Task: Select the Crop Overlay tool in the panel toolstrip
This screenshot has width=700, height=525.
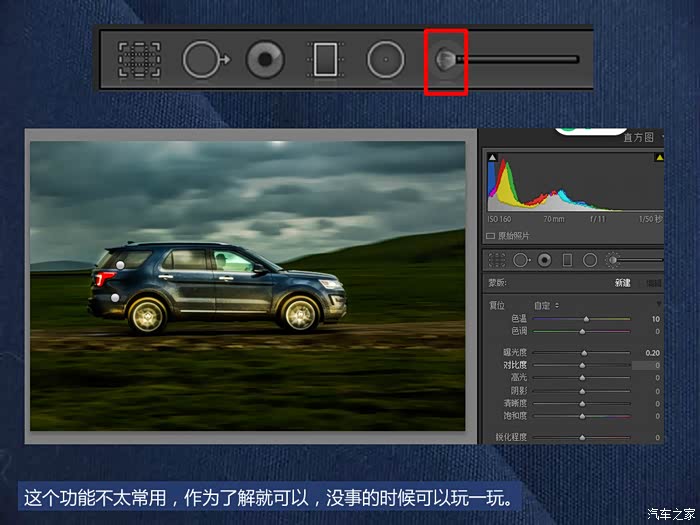Action: click(x=496, y=260)
